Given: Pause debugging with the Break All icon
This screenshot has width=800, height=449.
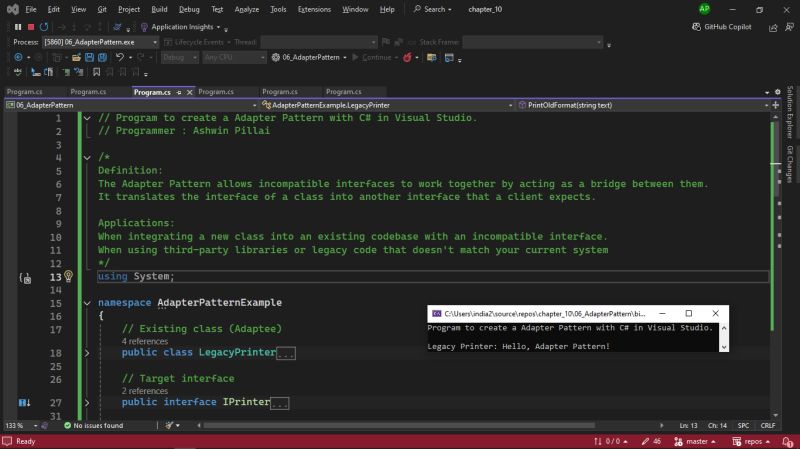Looking at the screenshot, I should point(18,27).
